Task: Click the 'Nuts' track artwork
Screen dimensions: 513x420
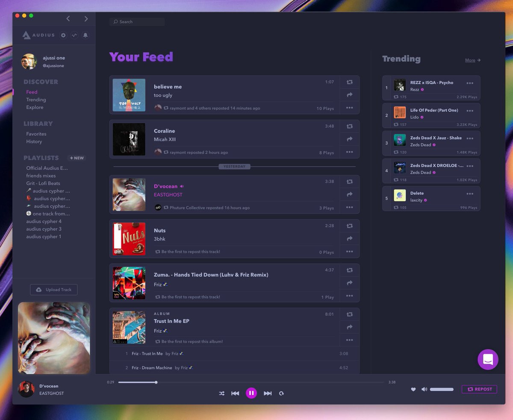Action: (129, 239)
